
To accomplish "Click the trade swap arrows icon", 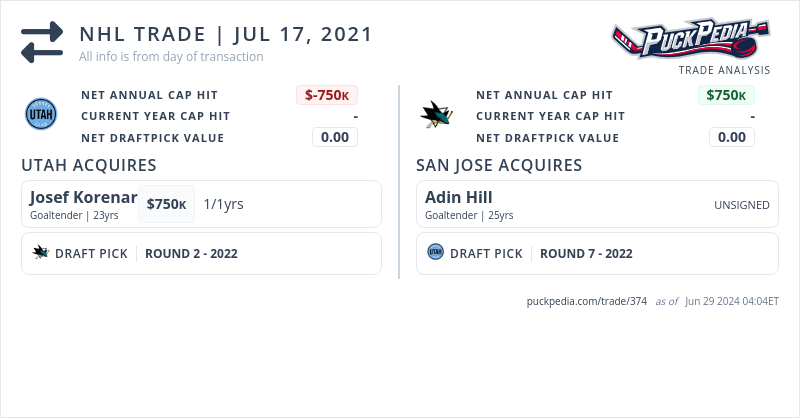I will click(42, 42).
